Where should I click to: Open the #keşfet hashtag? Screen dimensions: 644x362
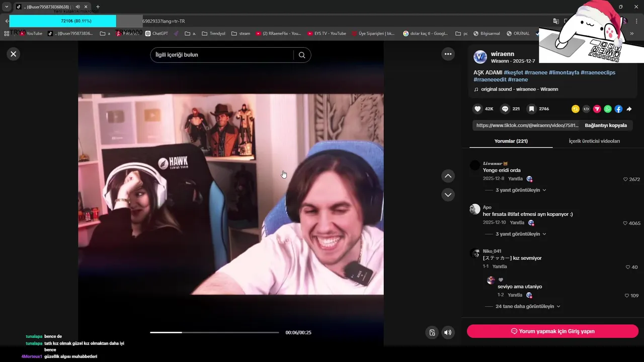click(x=513, y=72)
